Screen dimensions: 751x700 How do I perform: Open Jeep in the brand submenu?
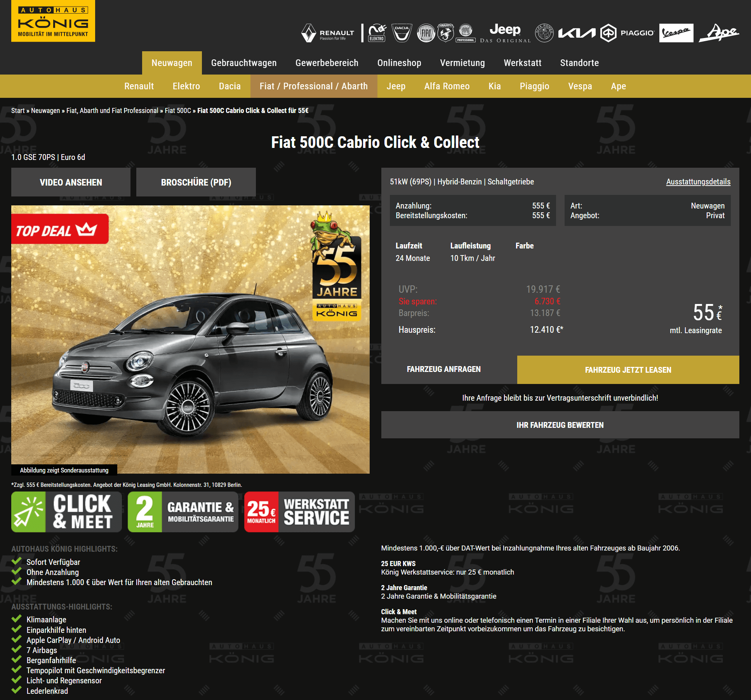coord(396,86)
